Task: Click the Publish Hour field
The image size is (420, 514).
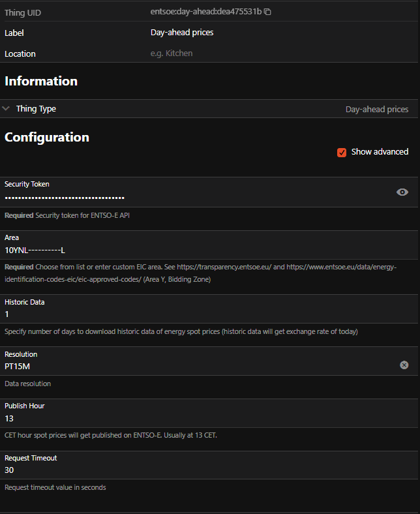Action: [196, 418]
